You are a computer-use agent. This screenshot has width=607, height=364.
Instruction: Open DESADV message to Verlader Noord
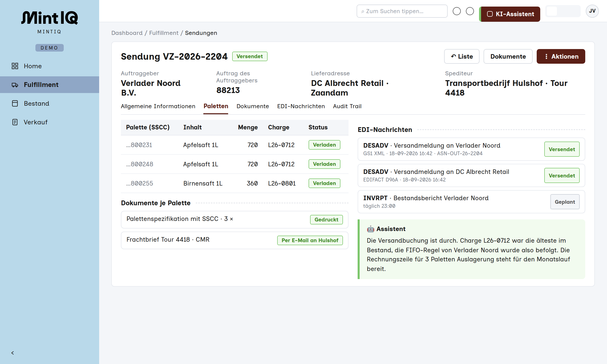point(471,149)
